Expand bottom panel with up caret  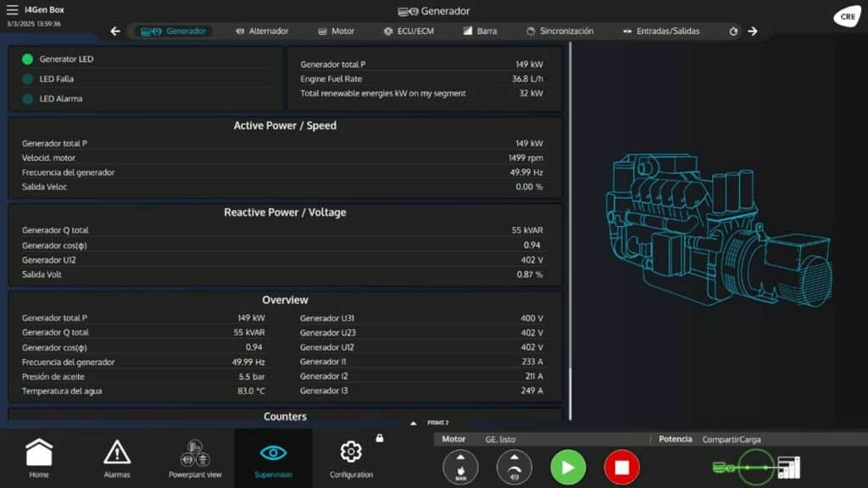click(x=414, y=423)
